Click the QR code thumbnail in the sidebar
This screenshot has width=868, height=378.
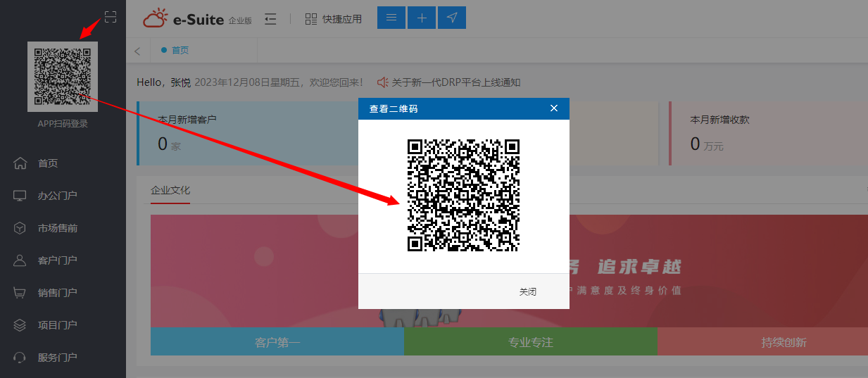[63, 76]
